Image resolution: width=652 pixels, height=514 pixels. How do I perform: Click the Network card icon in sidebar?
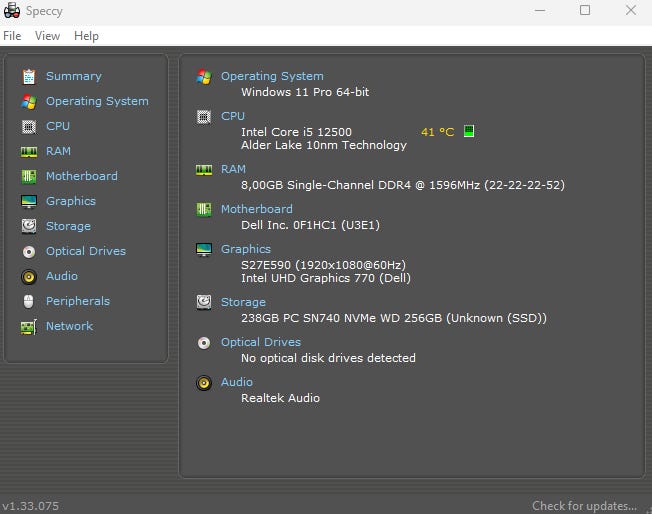click(x=28, y=326)
